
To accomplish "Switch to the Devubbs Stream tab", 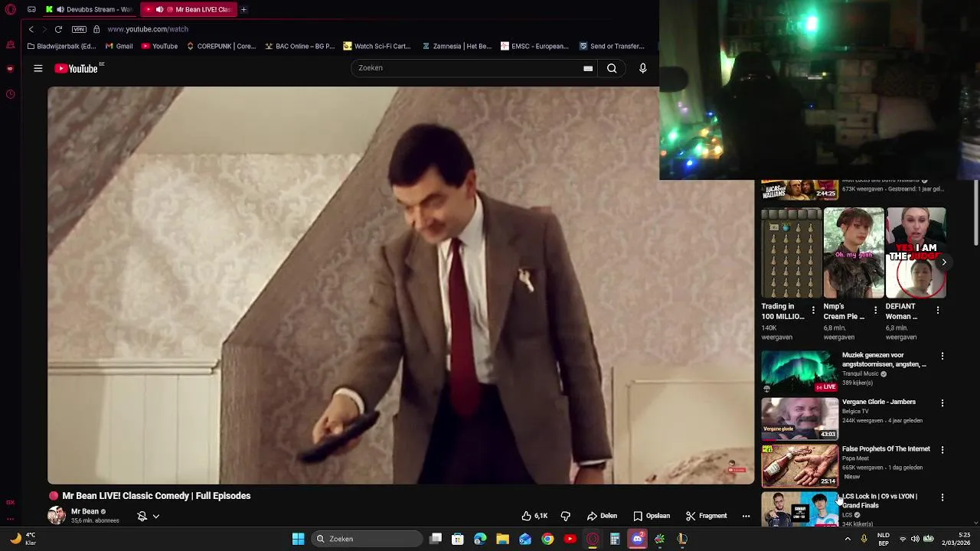I will pyautogui.click(x=90, y=9).
